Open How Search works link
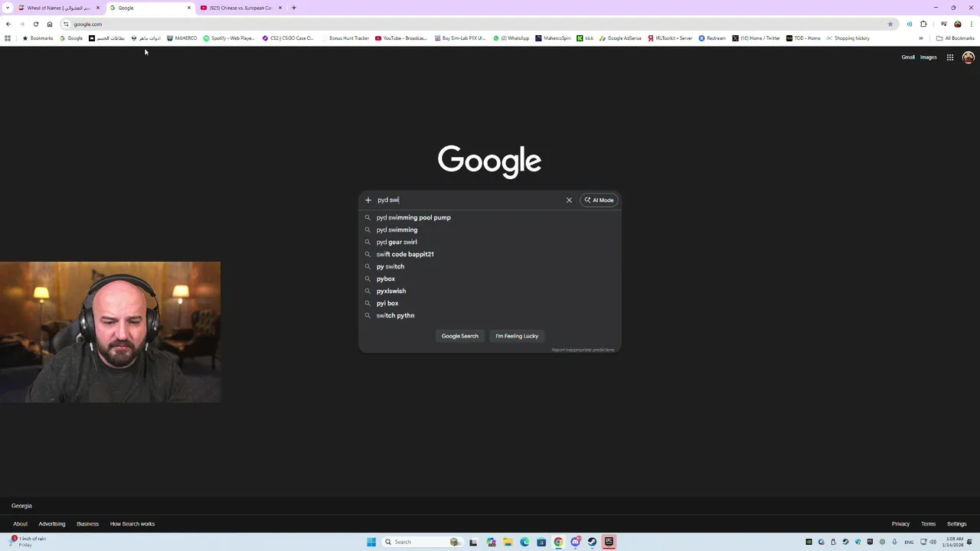 [x=132, y=524]
